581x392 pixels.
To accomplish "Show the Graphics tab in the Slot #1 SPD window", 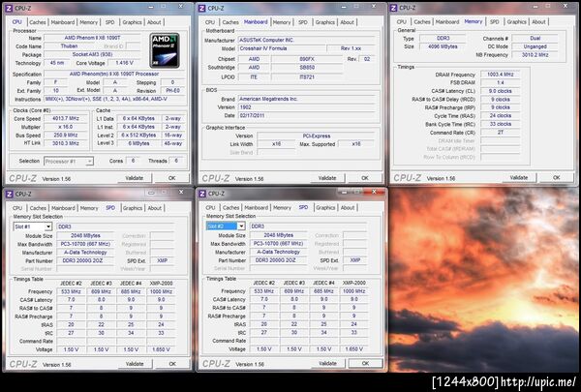I will [133, 208].
